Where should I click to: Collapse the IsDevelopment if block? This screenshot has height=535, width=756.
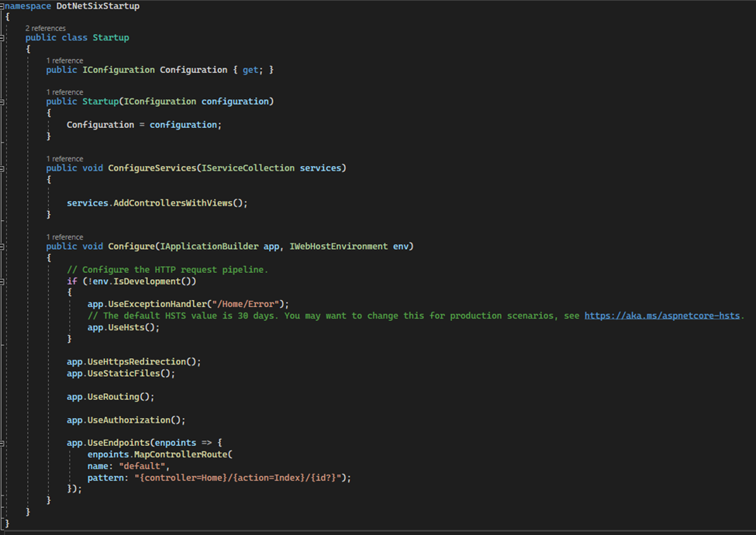click(x=2, y=281)
